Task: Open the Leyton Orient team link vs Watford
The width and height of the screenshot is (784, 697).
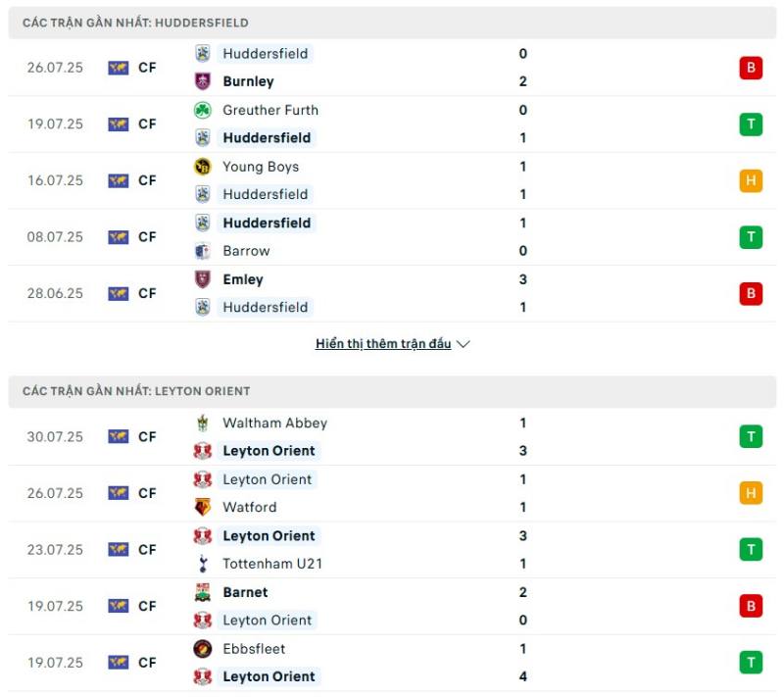Action: 267,479
